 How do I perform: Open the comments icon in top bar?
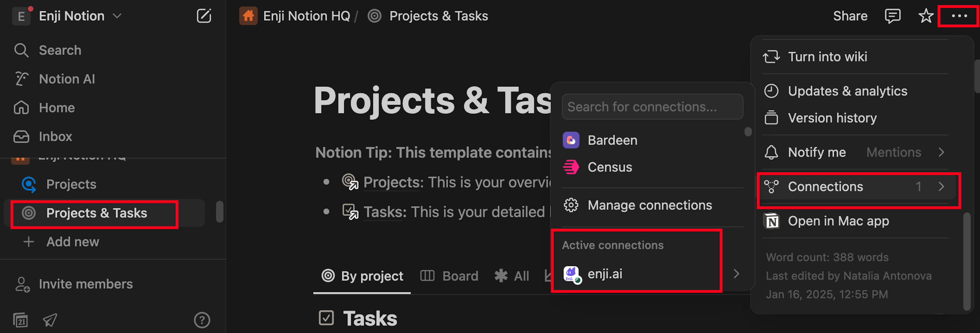coord(892,16)
